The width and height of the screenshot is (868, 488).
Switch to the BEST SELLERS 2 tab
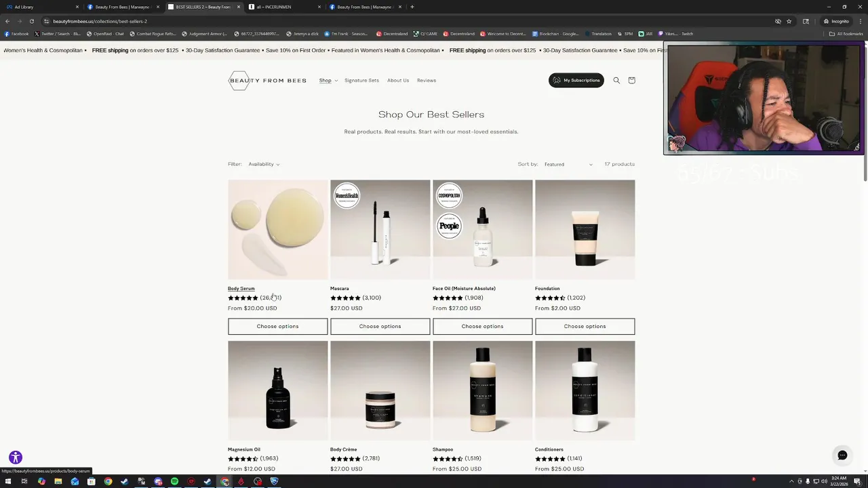click(203, 7)
